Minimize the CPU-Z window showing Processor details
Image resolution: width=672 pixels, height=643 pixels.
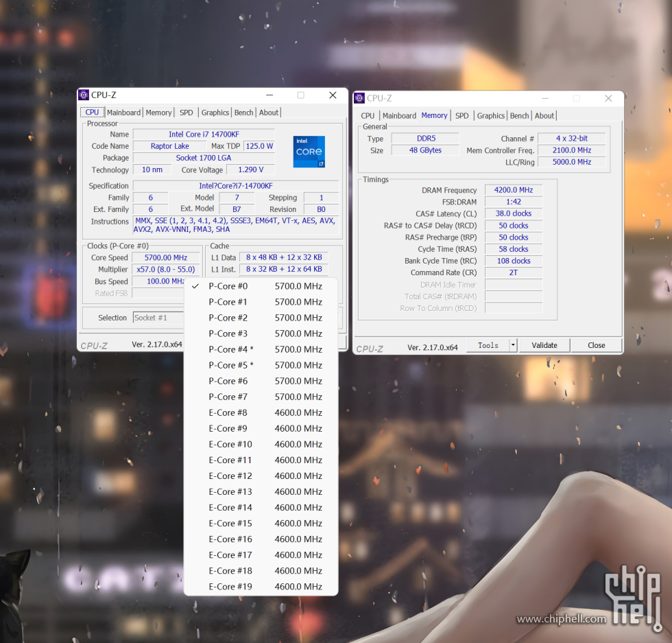pyautogui.click(x=269, y=95)
